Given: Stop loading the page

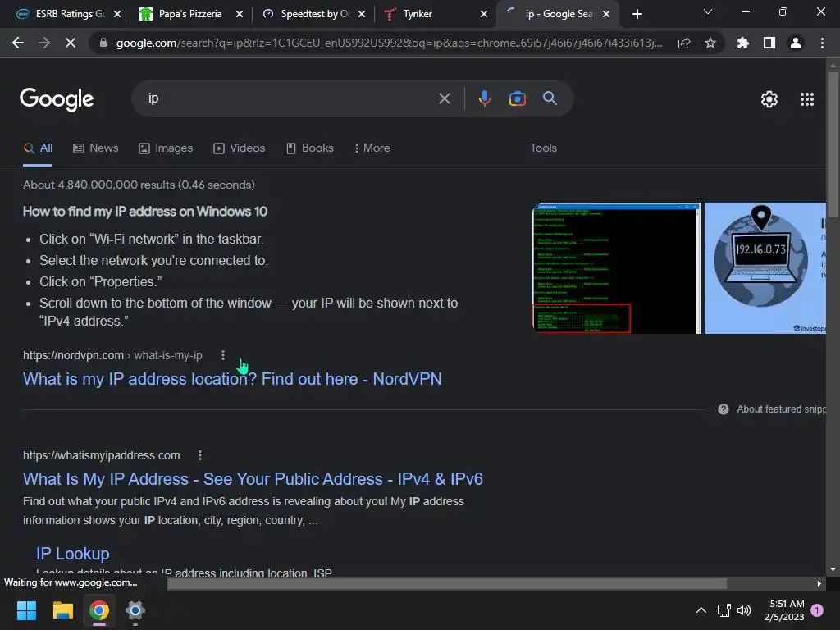Looking at the screenshot, I should [x=71, y=43].
